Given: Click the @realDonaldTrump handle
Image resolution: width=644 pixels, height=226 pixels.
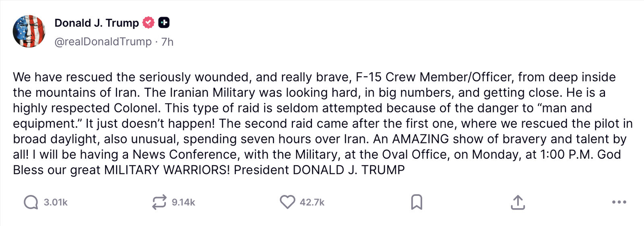Looking at the screenshot, I should (103, 42).
